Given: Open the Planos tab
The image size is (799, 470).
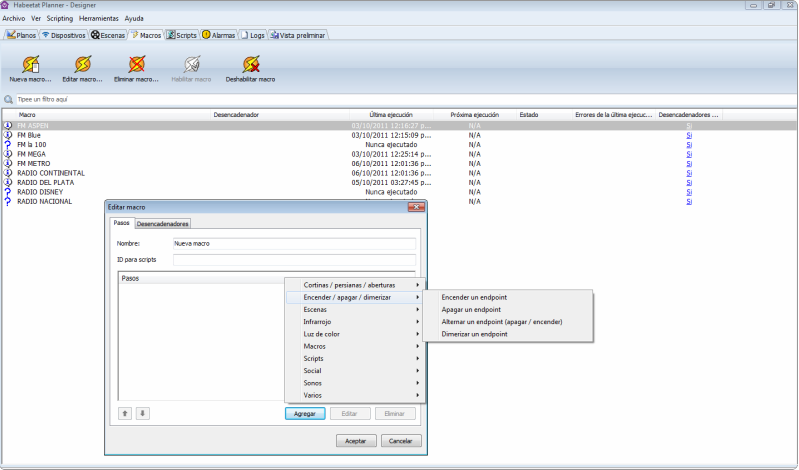Looking at the screenshot, I should 21,35.
